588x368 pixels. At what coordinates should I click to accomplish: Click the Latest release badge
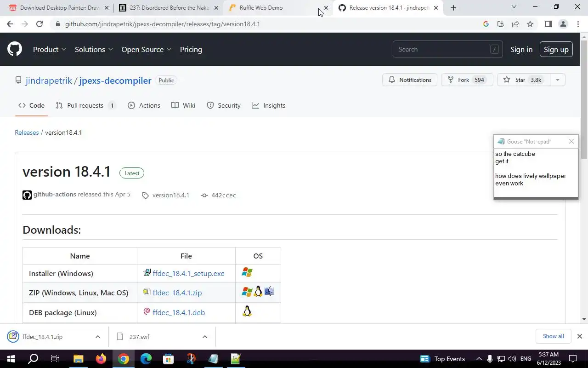coord(132,173)
